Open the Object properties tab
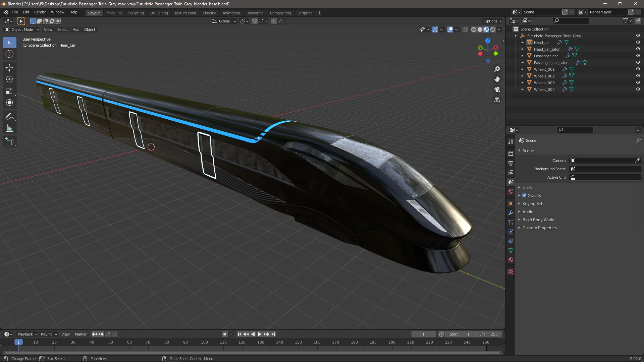The height and width of the screenshot is (362, 644). pyautogui.click(x=511, y=203)
